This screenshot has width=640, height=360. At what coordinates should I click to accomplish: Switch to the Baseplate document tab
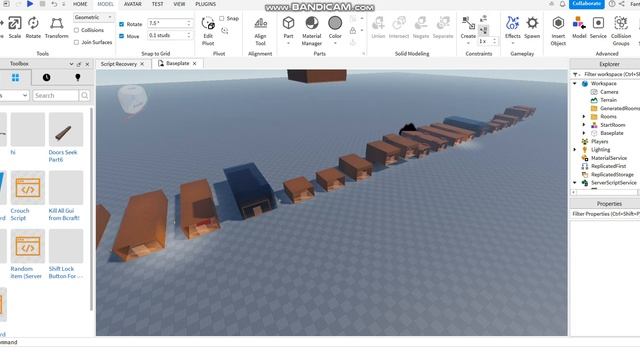coord(178,64)
